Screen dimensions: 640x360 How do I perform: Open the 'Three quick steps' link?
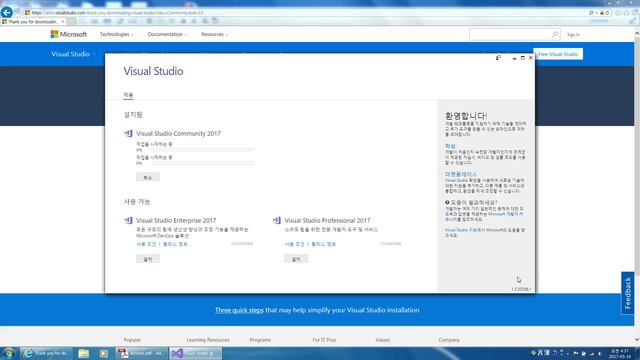tap(239, 310)
